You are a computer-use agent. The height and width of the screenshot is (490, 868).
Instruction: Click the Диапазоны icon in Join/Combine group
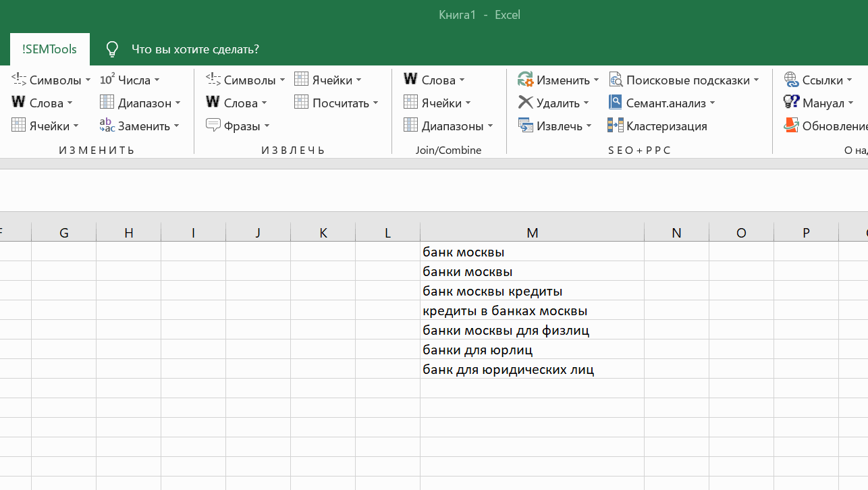coord(411,126)
